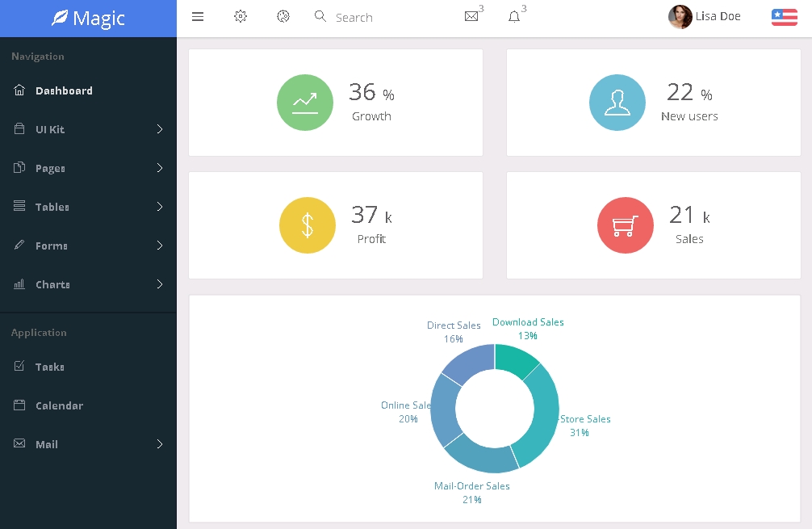Viewport: 812px width, 529px height.
Task: Go to Calendar in the sidebar
Action: coord(59,405)
